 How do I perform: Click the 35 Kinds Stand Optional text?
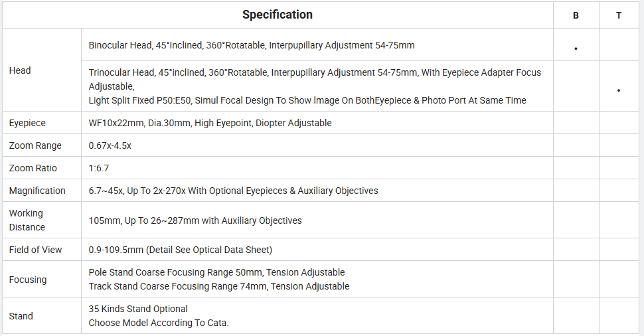(138, 309)
